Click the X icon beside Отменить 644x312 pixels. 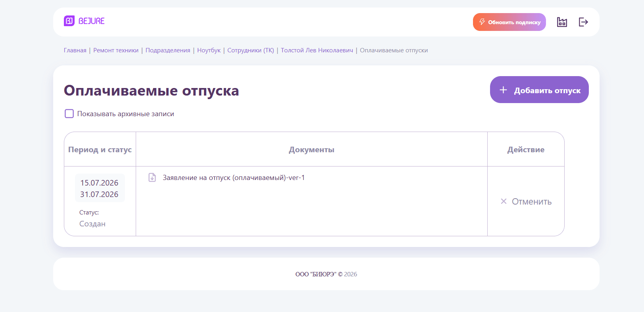pos(504,201)
